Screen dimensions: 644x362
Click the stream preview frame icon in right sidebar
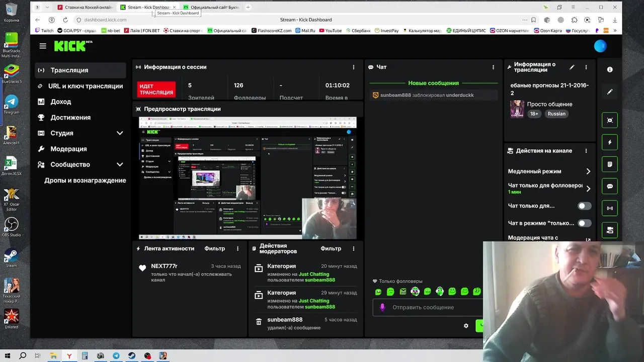click(610, 120)
